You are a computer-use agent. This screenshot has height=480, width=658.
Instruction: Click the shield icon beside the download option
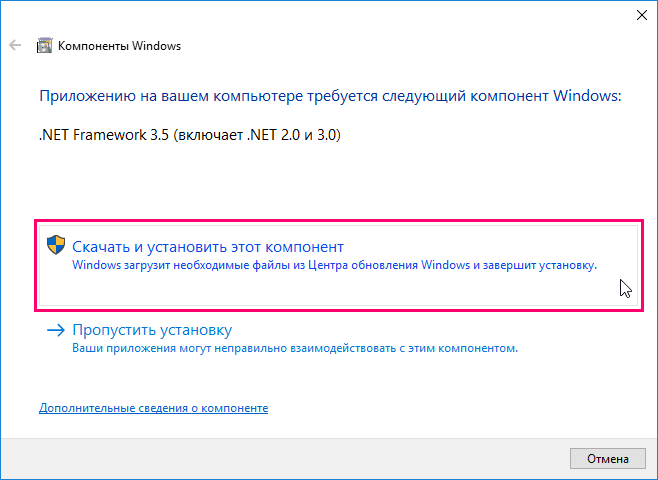[x=56, y=245]
